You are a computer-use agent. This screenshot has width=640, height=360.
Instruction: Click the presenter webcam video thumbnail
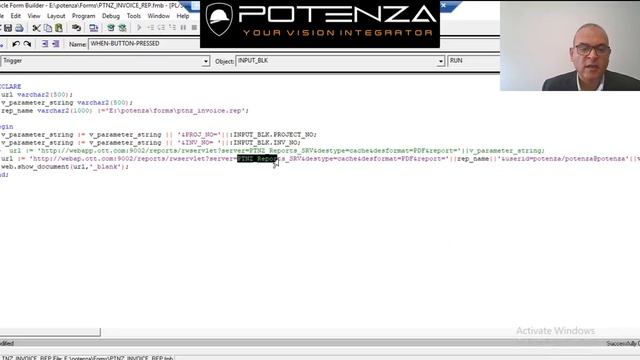point(570,45)
